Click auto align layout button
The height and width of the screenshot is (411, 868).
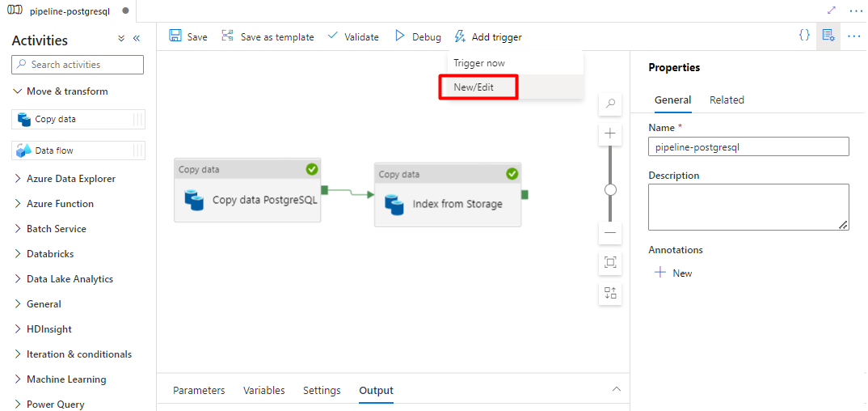tap(610, 293)
